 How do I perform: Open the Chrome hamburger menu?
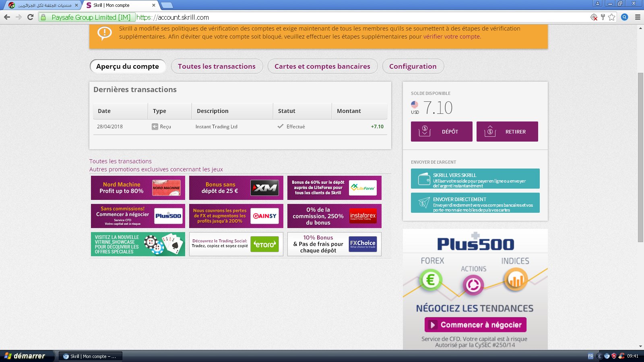pos(638,17)
